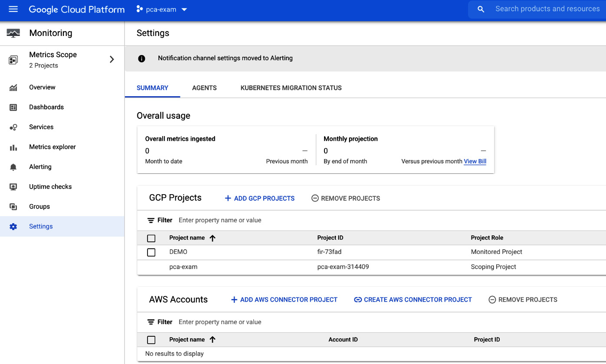Click the project selector dots icon
Screen dimensions: 606x364
[140, 9]
